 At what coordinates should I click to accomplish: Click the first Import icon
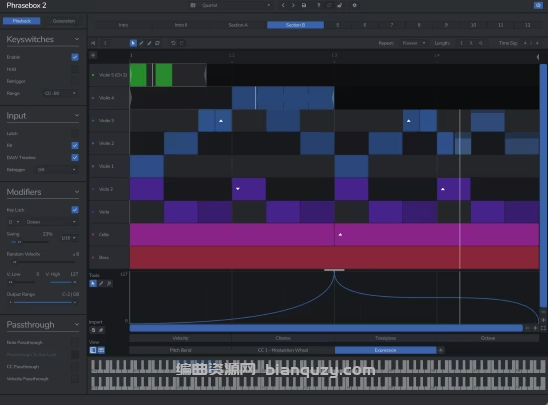(x=93, y=330)
